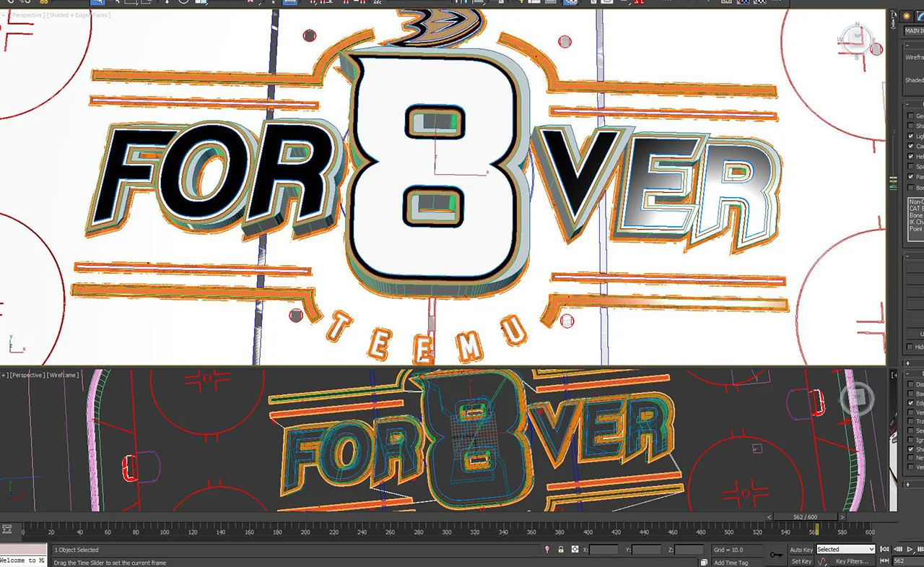Click the Set Keys large key icon

tap(776, 555)
